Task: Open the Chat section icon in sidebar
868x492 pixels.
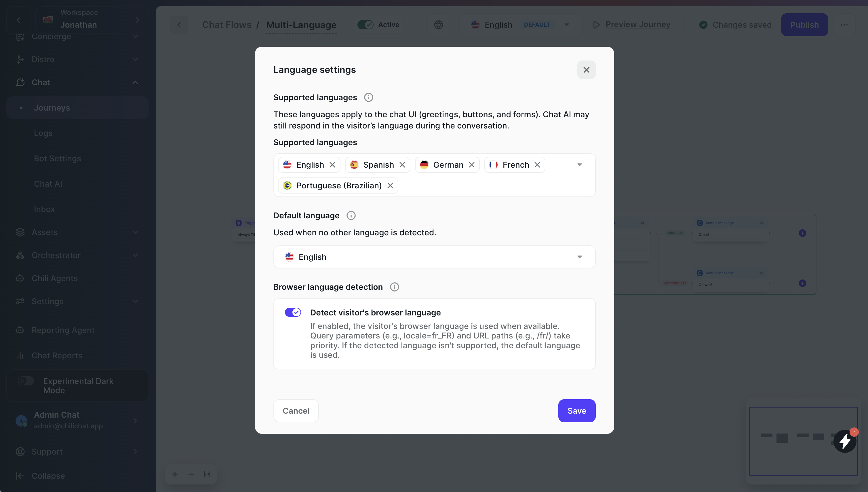Action: (20, 82)
